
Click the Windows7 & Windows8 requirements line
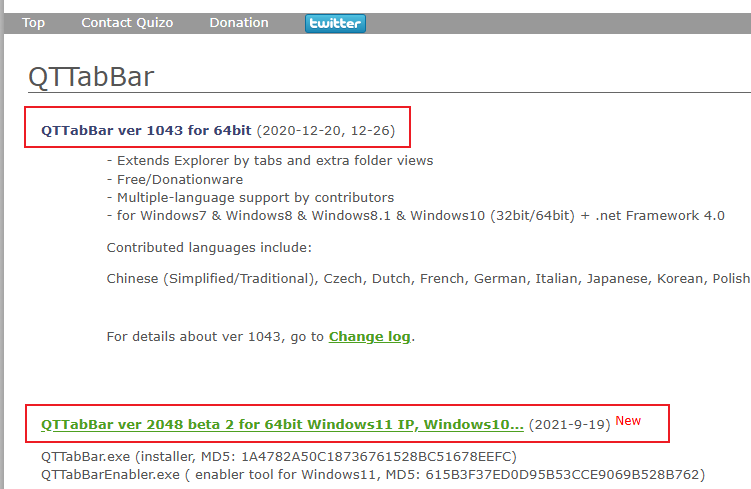coord(416,216)
